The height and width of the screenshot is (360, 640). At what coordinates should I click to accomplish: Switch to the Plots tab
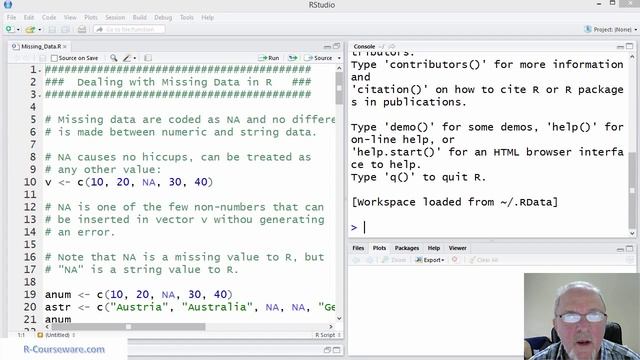click(x=379, y=248)
